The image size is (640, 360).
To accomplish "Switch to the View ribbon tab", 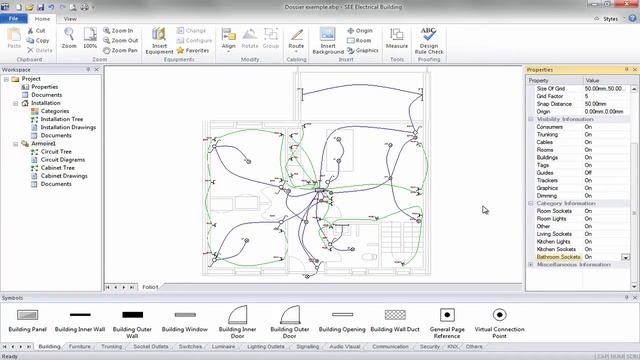I will (70, 19).
